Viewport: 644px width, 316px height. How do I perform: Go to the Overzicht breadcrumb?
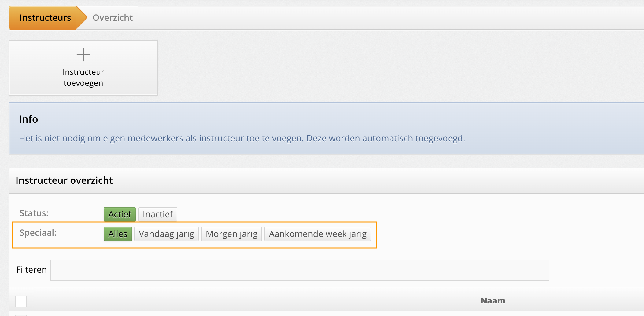113,18
